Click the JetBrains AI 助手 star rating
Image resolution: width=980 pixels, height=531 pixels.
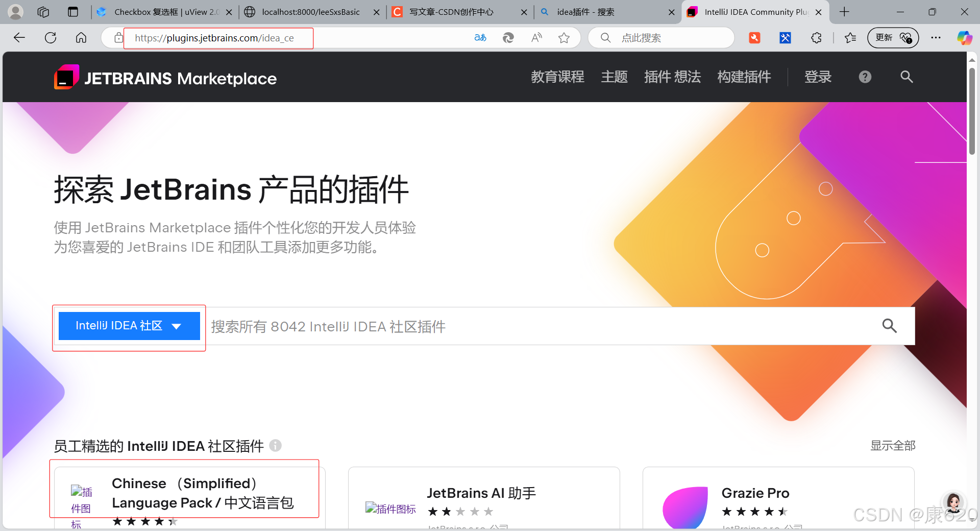(460, 512)
